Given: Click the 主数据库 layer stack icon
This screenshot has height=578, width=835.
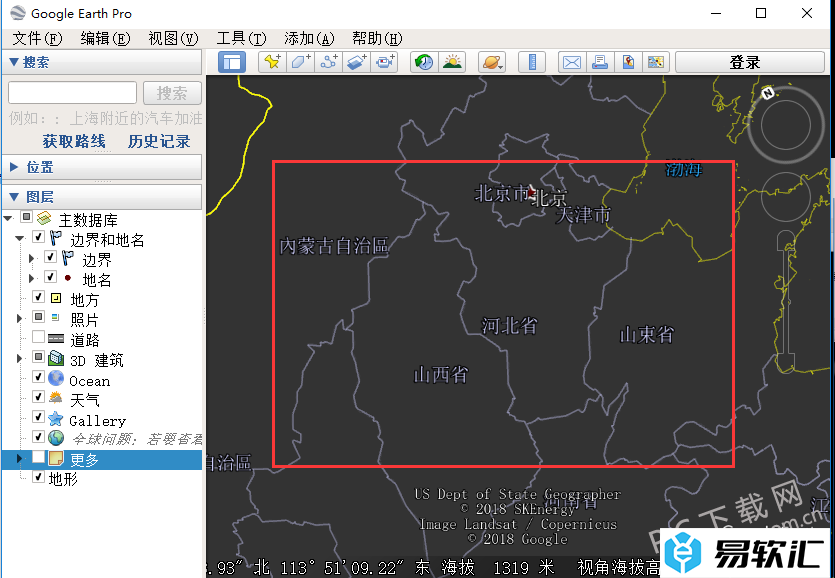Looking at the screenshot, I should tap(44, 218).
